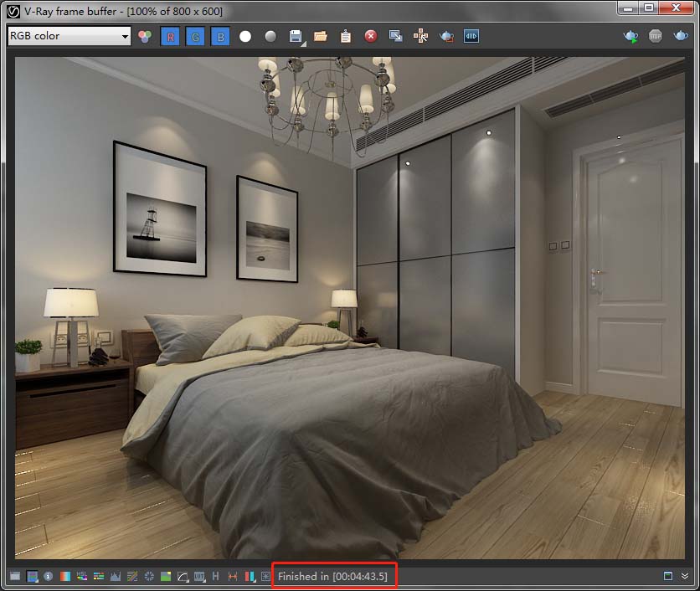Copy render to clipboard
The image size is (700, 591).
click(x=345, y=36)
